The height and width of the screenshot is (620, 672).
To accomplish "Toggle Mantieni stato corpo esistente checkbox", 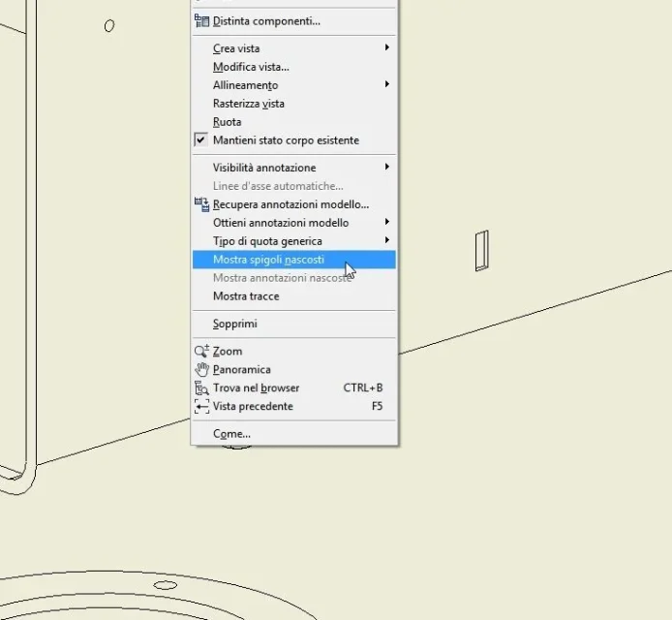I will [x=200, y=139].
